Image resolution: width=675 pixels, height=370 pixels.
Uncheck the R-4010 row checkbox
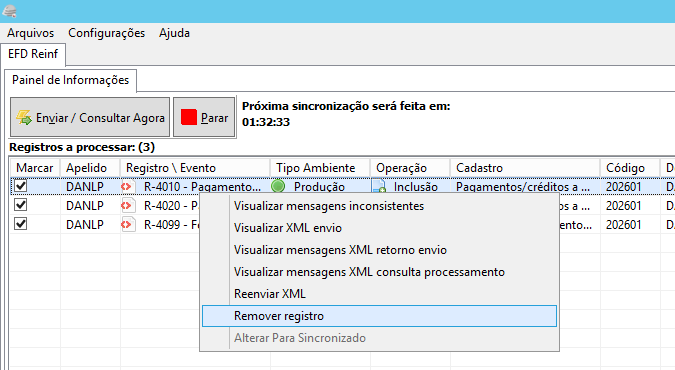pos(21,186)
